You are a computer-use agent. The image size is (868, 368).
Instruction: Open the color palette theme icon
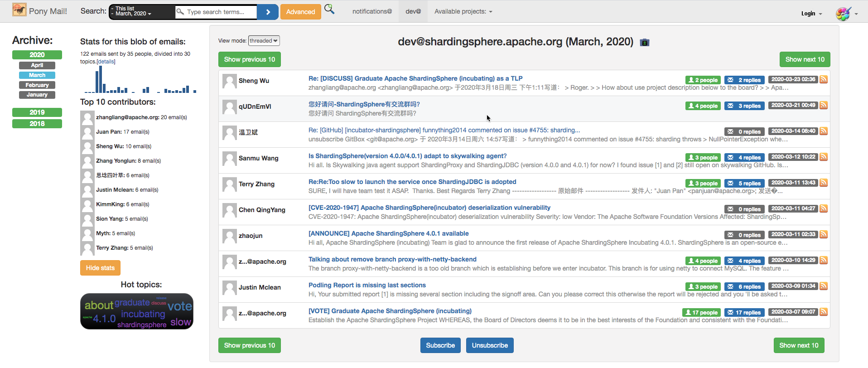(843, 14)
